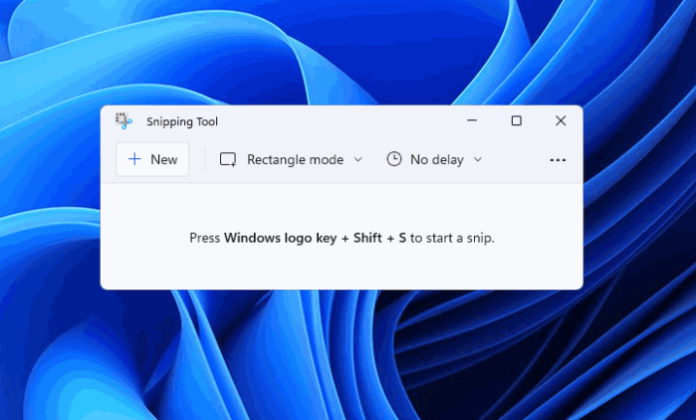Click blank toolbar space left of three-dot menu
696x420 pixels.
click(x=515, y=160)
